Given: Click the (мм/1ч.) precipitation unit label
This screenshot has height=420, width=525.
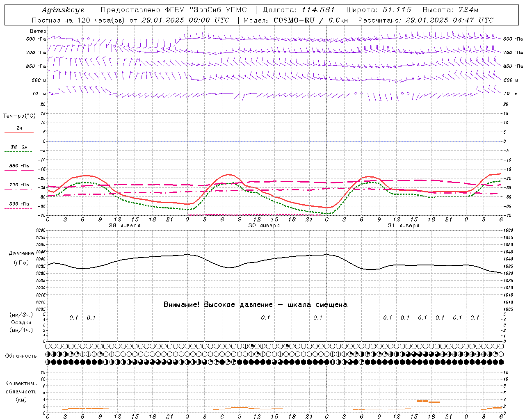Looking at the screenshot, I should (21, 330).
